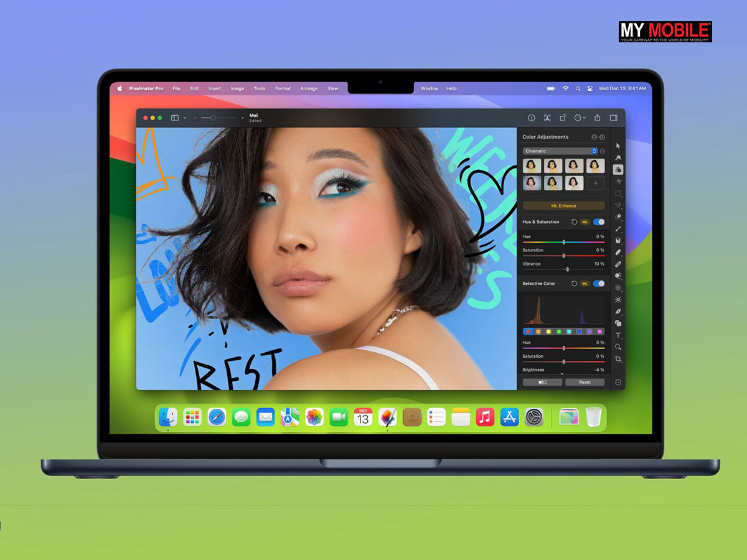Collapse the Color Adjustments panel
Image resolution: width=747 pixels, height=560 pixels.
pos(594,137)
